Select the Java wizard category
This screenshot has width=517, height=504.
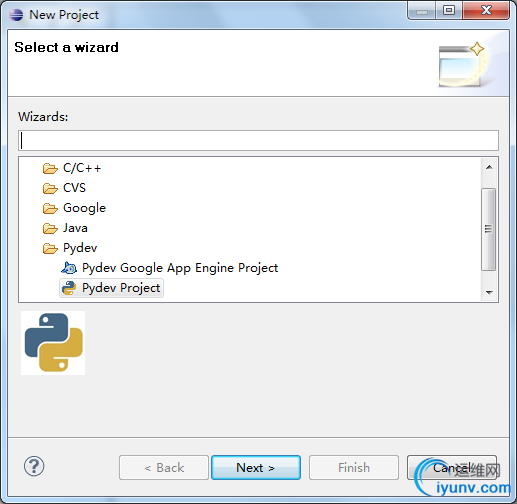point(75,228)
